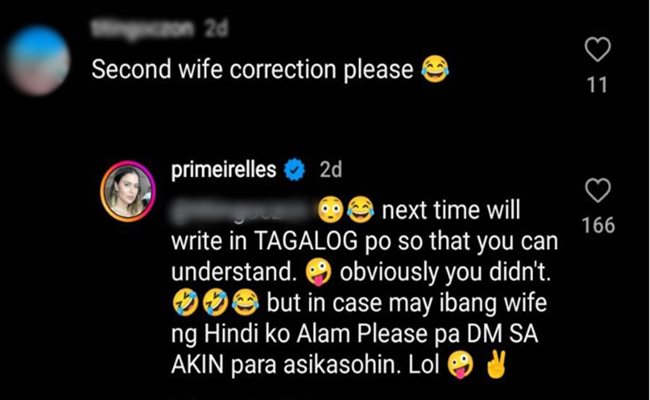Click the first rolling-laughing emoji before "but"
The image size is (650, 400).
pos(185,303)
